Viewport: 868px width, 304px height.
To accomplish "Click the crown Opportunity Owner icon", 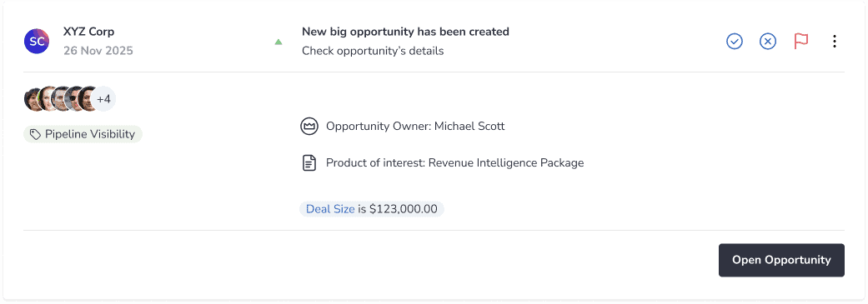I will [x=309, y=126].
